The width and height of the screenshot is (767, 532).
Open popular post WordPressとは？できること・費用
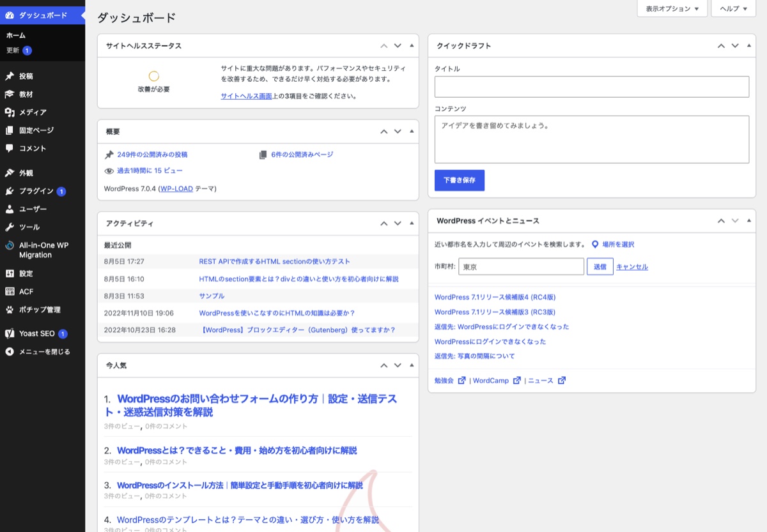pos(237,450)
